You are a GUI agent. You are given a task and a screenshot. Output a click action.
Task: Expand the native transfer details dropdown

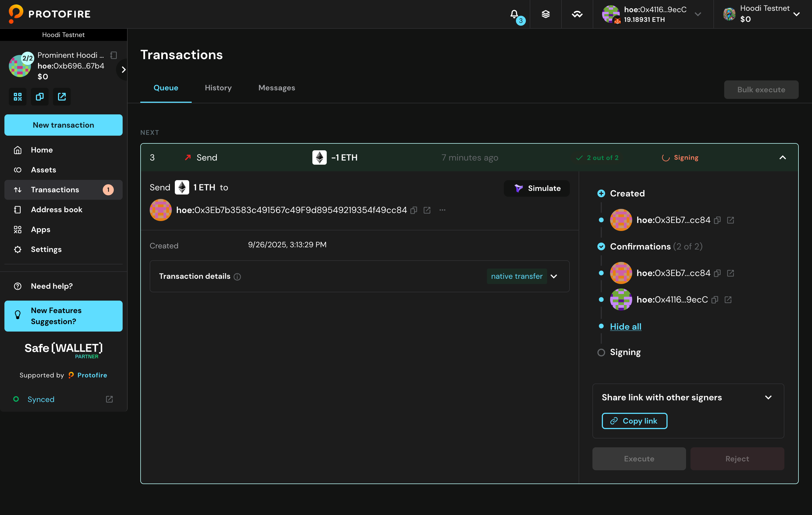[x=554, y=276]
